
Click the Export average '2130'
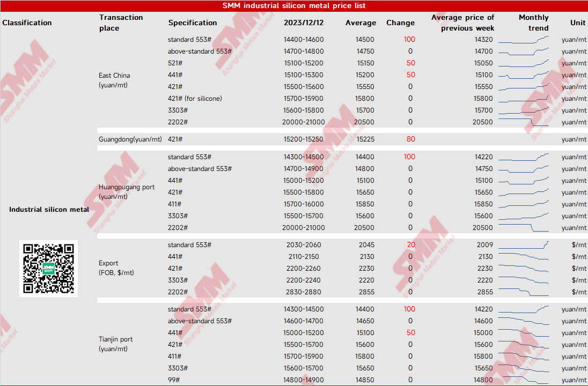(366, 256)
